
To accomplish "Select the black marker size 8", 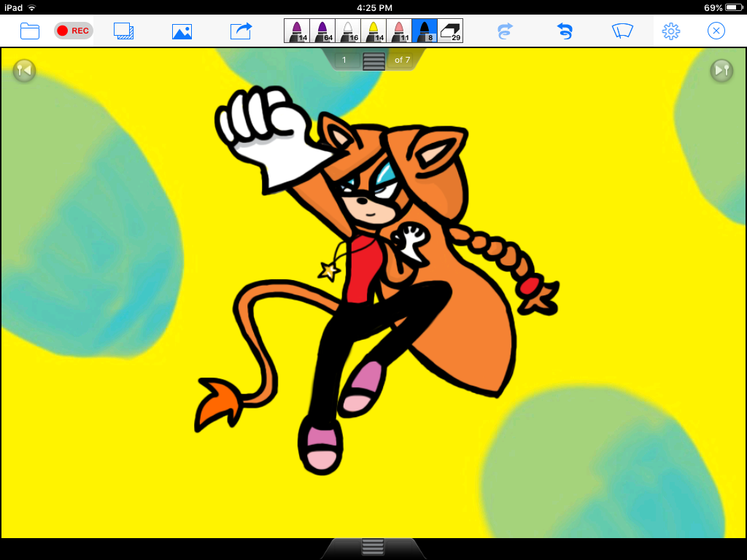I will [425, 31].
